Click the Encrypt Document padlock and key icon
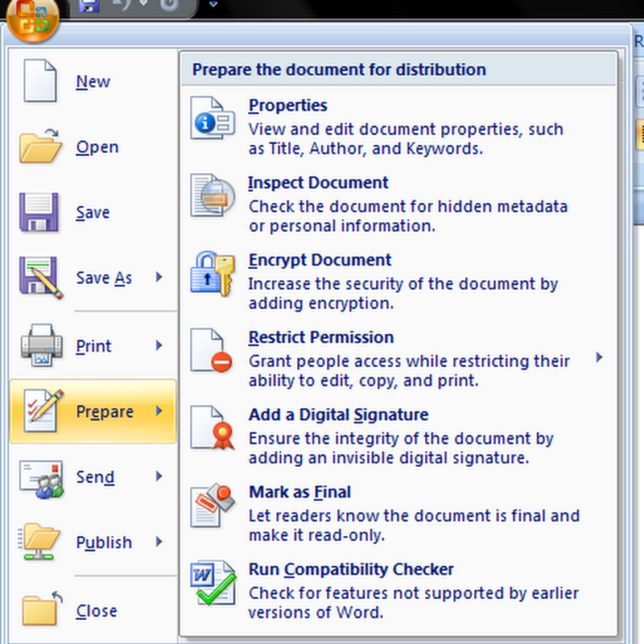644x644 pixels. [213, 273]
